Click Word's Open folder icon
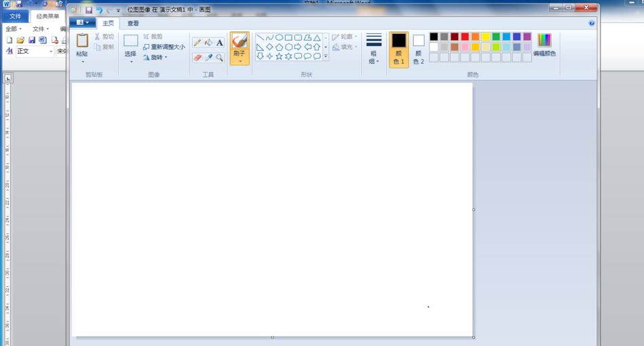644x346 pixels. tap(20, 40)
